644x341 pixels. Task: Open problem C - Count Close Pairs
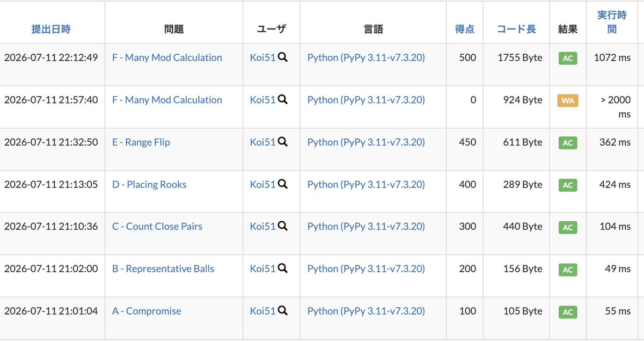point(157,227)
